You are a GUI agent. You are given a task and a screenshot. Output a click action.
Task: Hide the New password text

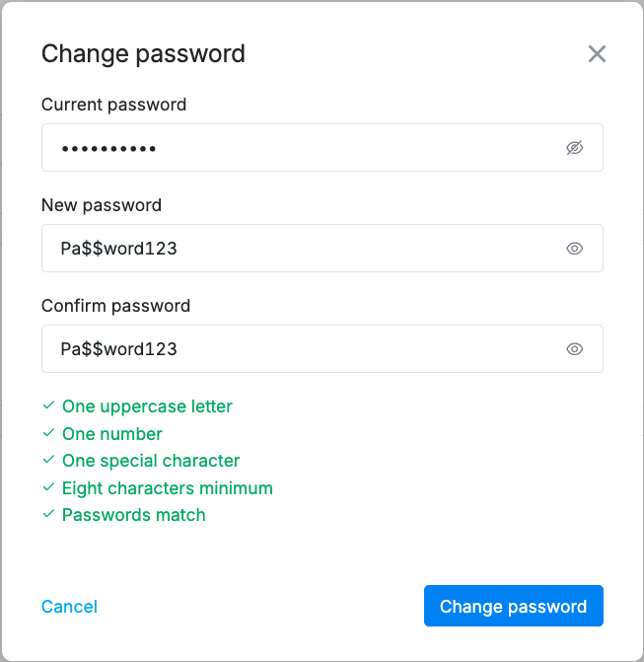(575, 249)
